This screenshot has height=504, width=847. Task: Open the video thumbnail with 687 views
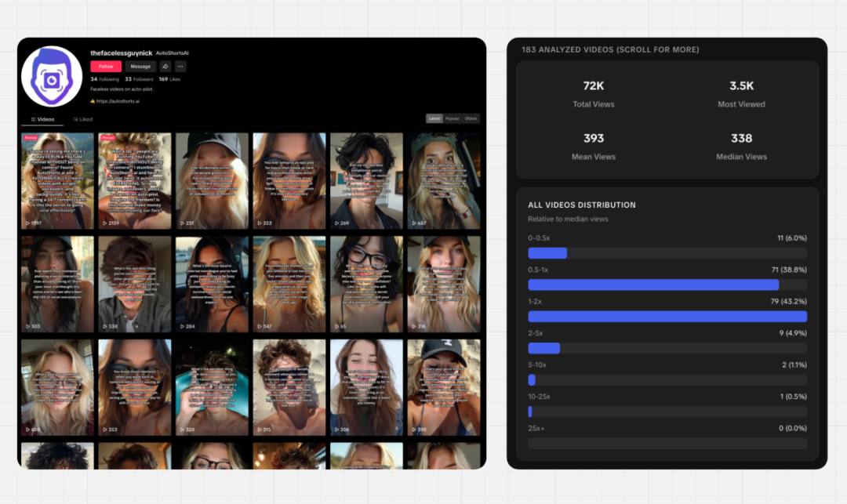click(x=443, y=181)
